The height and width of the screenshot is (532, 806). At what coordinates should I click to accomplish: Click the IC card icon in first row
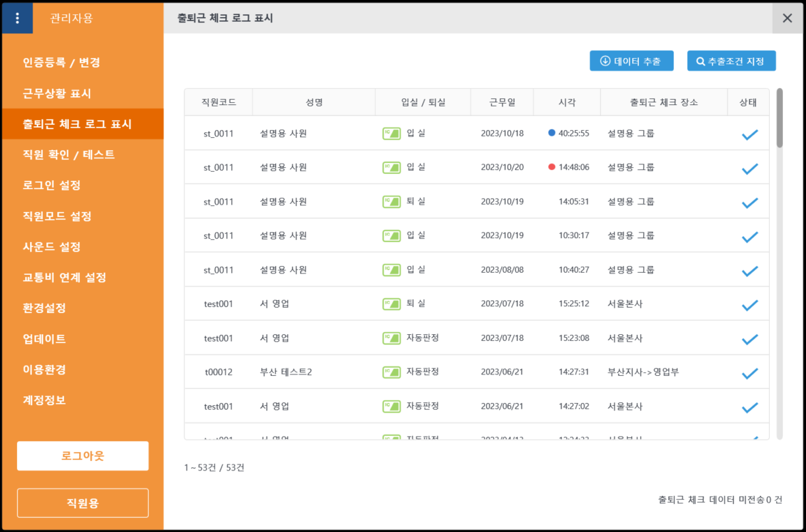click(391, 134)
